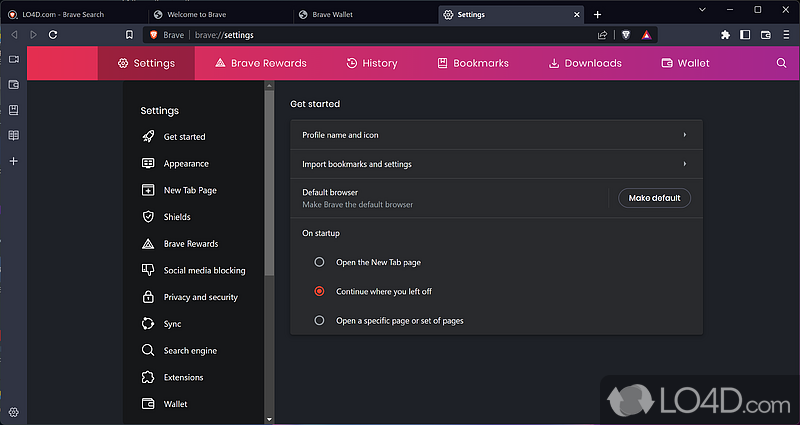
Task: Add item with plus icon in sidebar
Action: [14, 161]
